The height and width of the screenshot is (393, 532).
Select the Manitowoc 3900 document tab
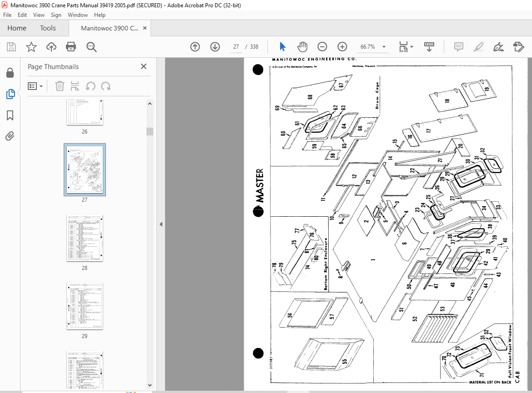click(109, 28)
